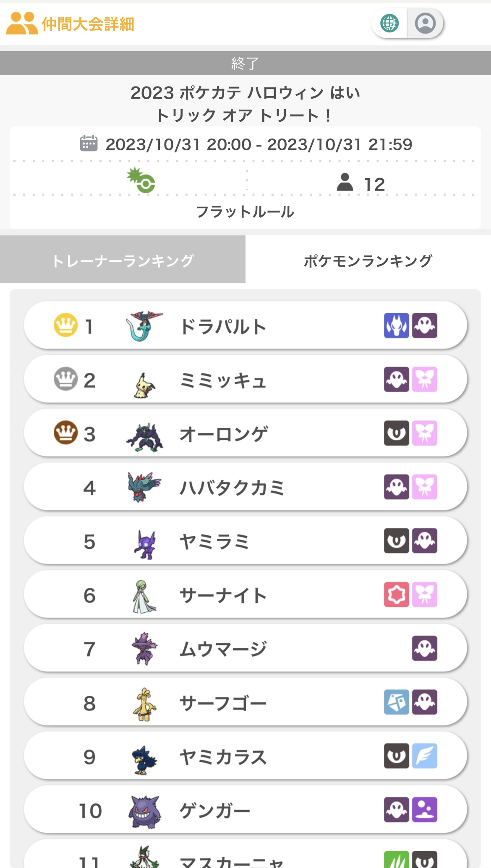Click the globe language icon

(389, 24)
